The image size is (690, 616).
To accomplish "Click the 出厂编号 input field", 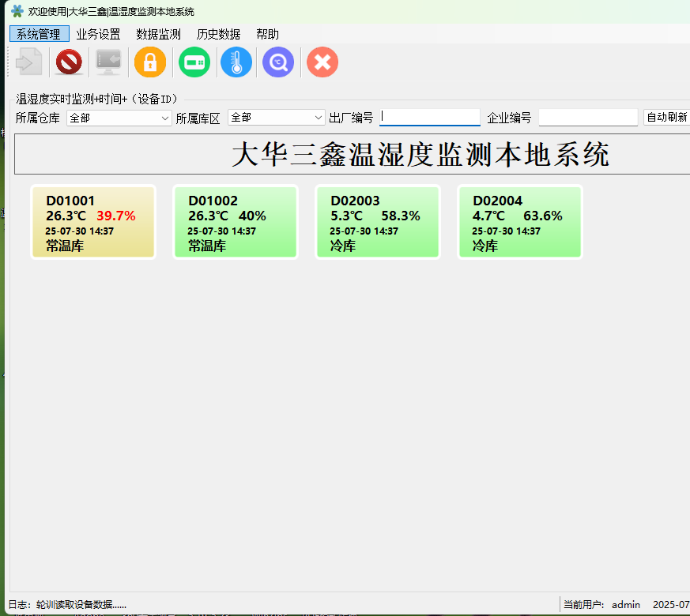I will point(430,118).
